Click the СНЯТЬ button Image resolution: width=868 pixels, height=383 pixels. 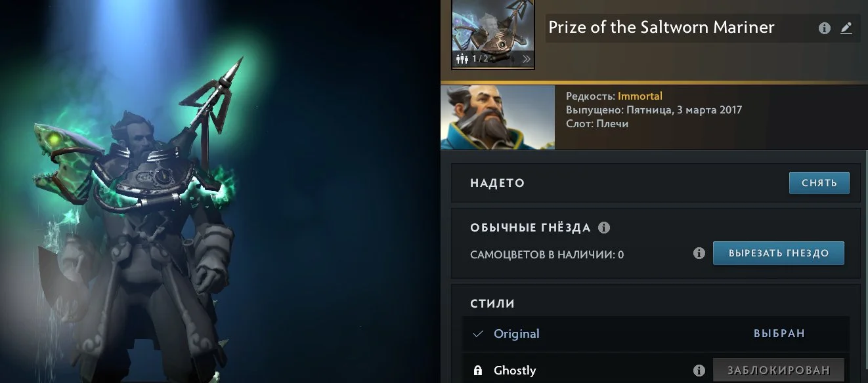819,183
